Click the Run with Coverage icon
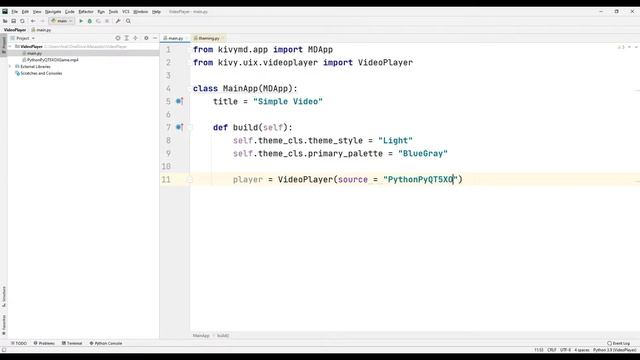Viewport: 640px width, 360px height. coord(98,21)
